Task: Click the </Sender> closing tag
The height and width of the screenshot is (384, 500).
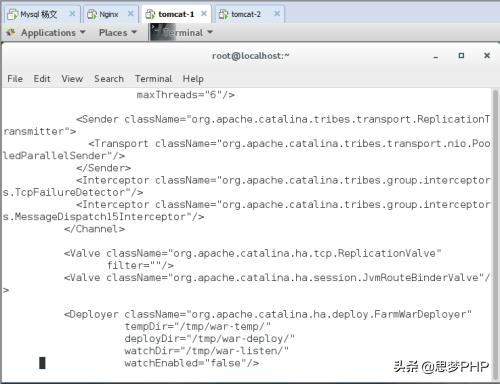Action: pyautogui.click(x=103, y=168)
